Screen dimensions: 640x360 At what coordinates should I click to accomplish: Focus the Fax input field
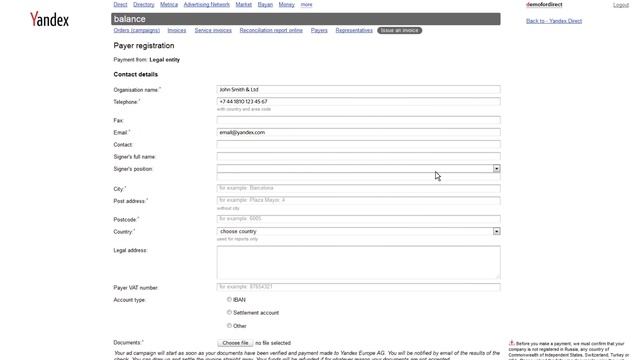[358, 120]
